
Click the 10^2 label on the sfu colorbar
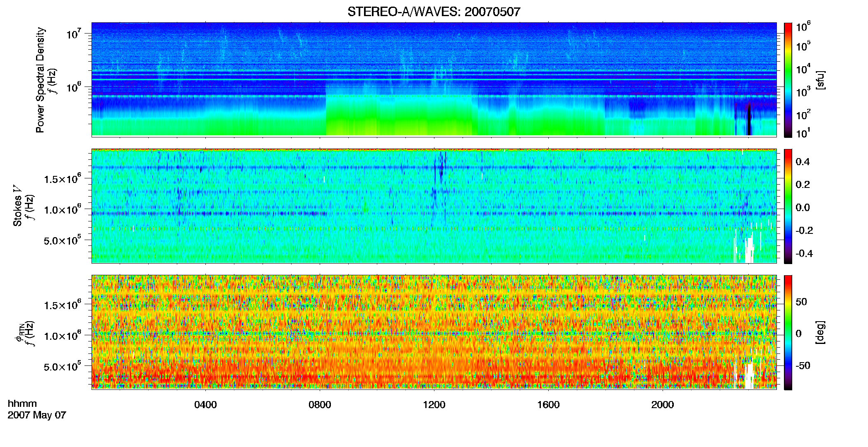point(803,115)
